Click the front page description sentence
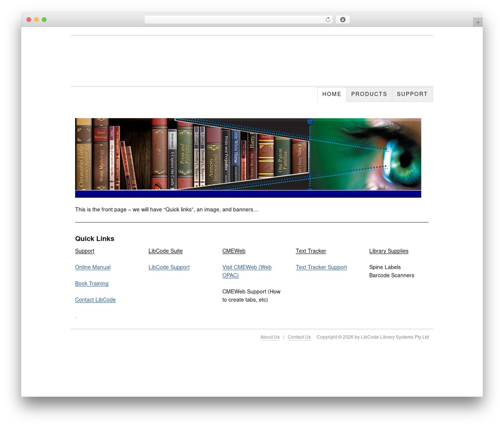The image size is (504, 427). tap(167, 210)
